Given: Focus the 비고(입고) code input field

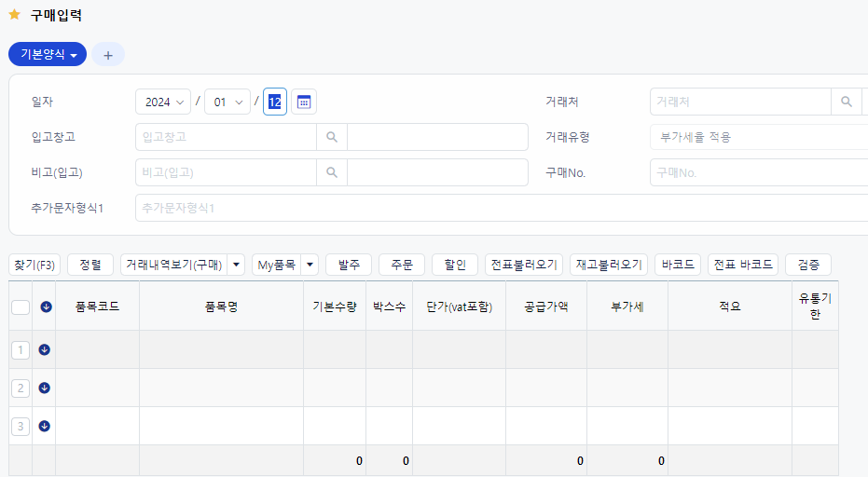Looking at the screenshot, I should coord(226,172).
